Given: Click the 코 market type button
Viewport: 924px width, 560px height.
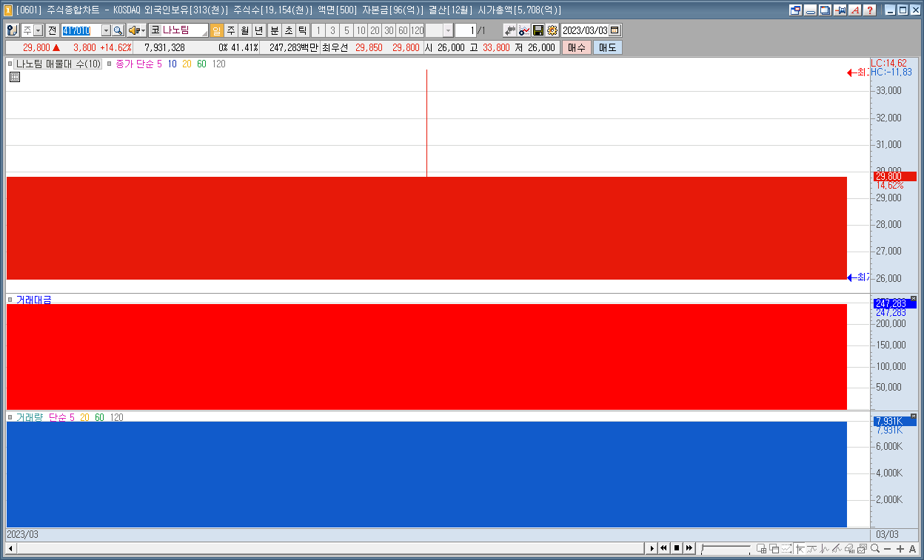Looking at the screenshot, I should 155,30.
